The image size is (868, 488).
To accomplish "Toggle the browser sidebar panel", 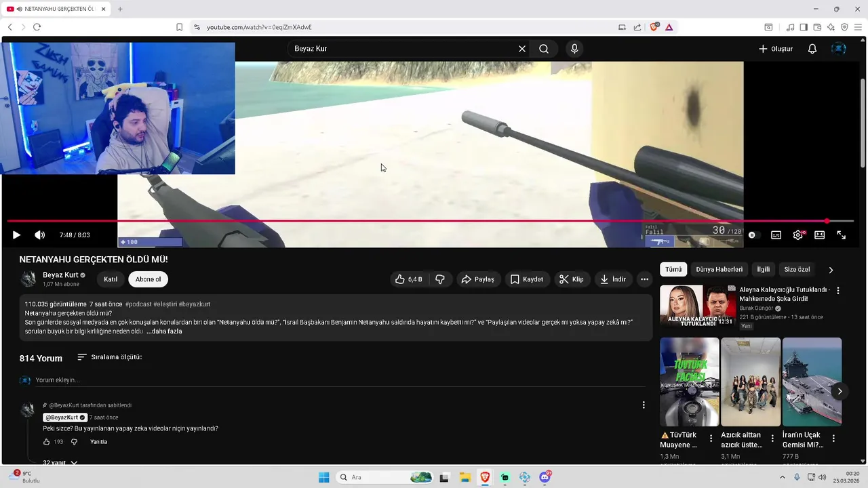I will [804, 27].
